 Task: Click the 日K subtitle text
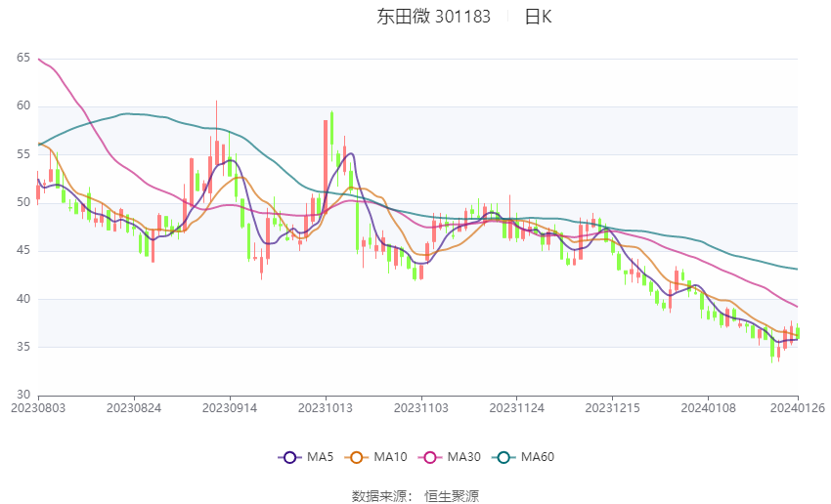(x=538, y=17)
